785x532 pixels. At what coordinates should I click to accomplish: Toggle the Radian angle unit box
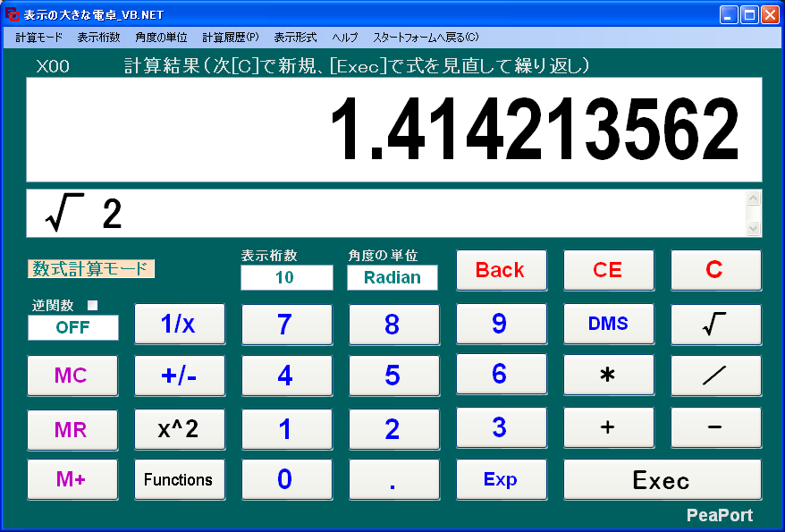(392, 277)
